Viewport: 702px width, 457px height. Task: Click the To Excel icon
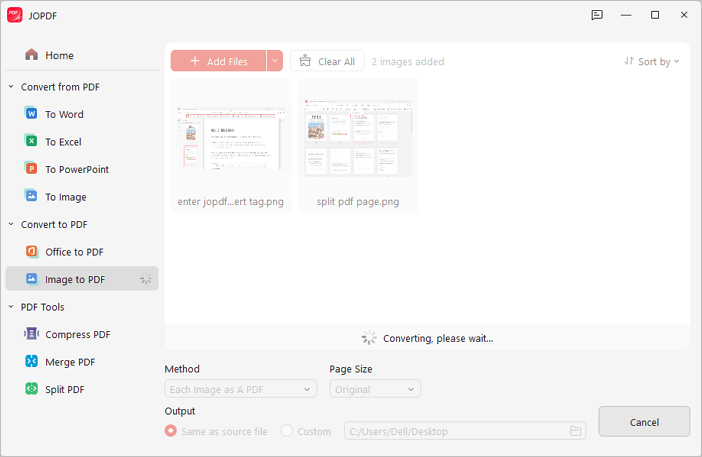32,142
